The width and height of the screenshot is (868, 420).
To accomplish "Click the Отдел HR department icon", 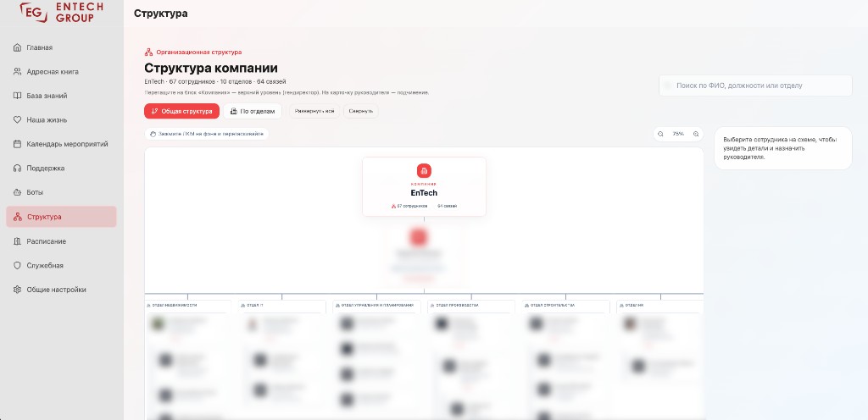I will 621,305.
